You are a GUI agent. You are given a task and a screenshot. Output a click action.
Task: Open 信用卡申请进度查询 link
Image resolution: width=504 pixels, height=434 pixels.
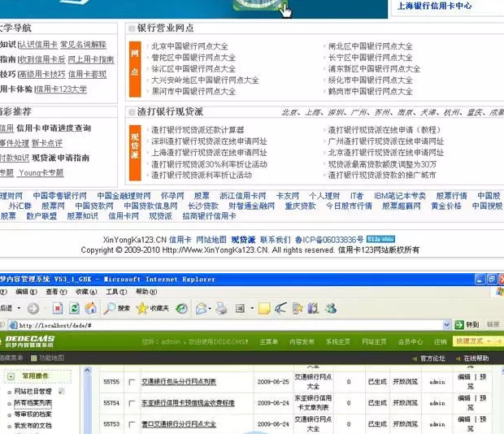54,128
